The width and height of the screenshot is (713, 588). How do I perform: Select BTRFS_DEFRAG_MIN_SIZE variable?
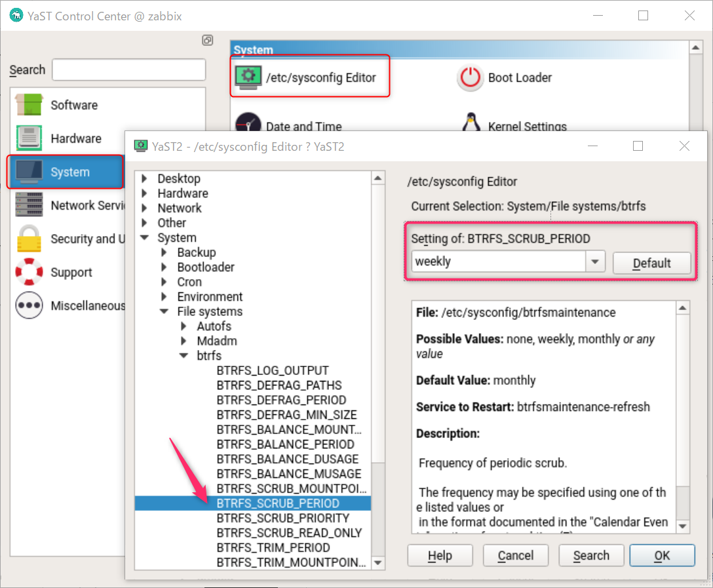[x=286, y=415]
